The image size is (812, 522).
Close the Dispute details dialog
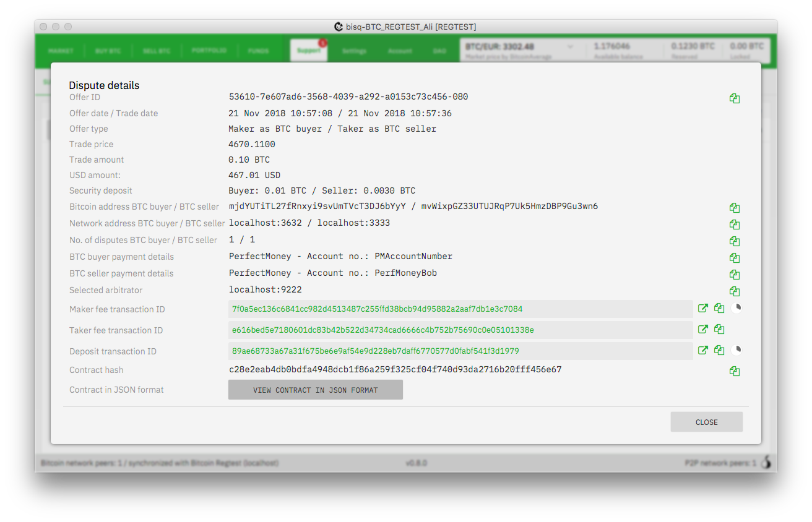707,422
